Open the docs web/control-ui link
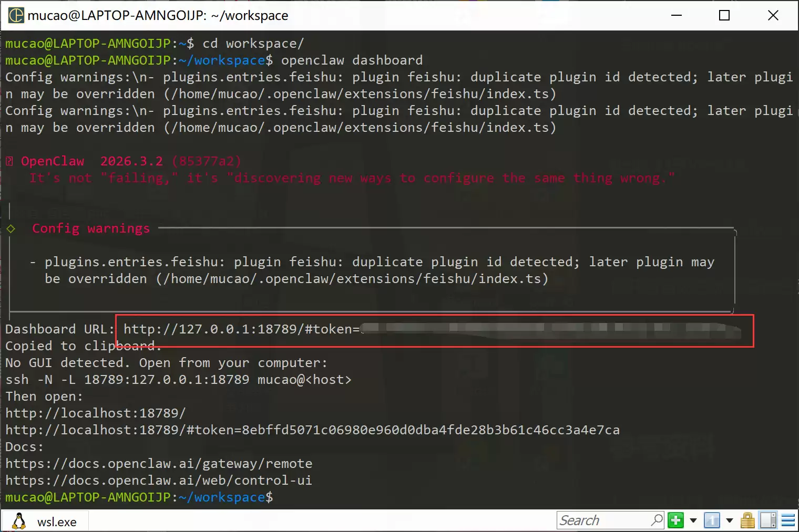799x532 pixels. point(159,481)
